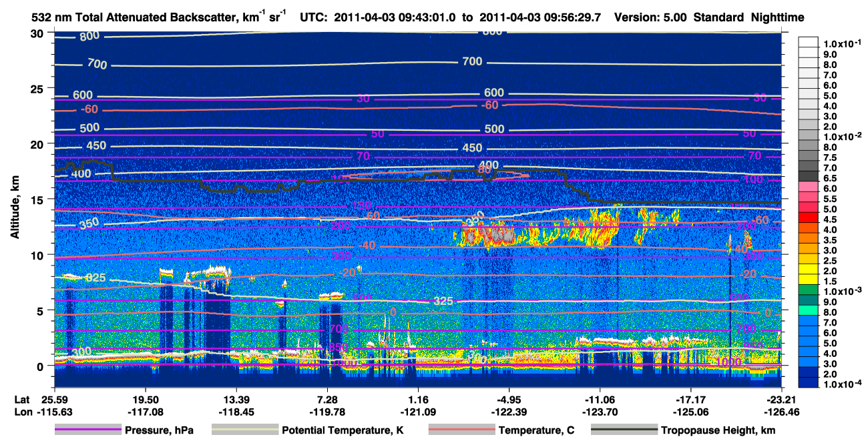Click the '-40' temperature contour label near the plot center

[x=366, y=246]
